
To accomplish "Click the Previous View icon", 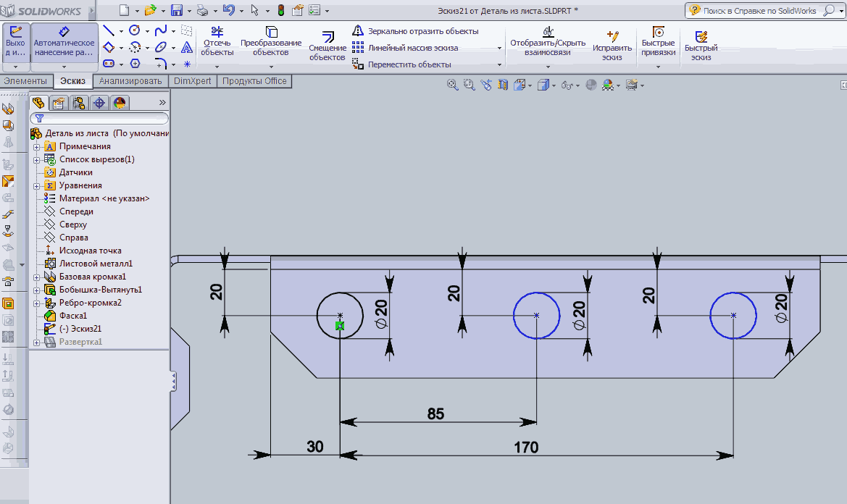I will [x=486, y=85].
